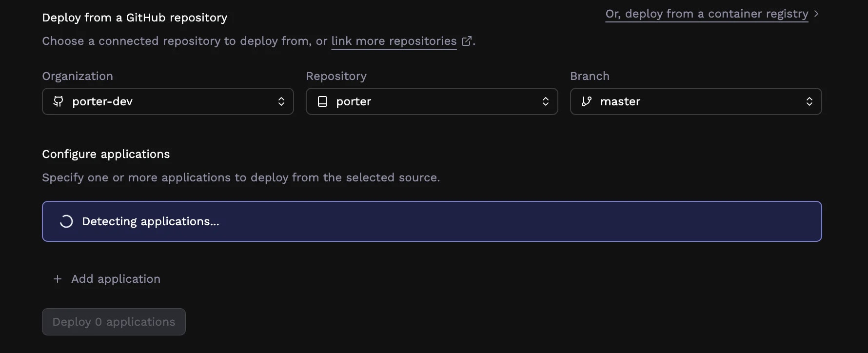This screenshot has height=353, width=868.
Task: Follow Or, deploy from a container registry
Action: point(706,14)
